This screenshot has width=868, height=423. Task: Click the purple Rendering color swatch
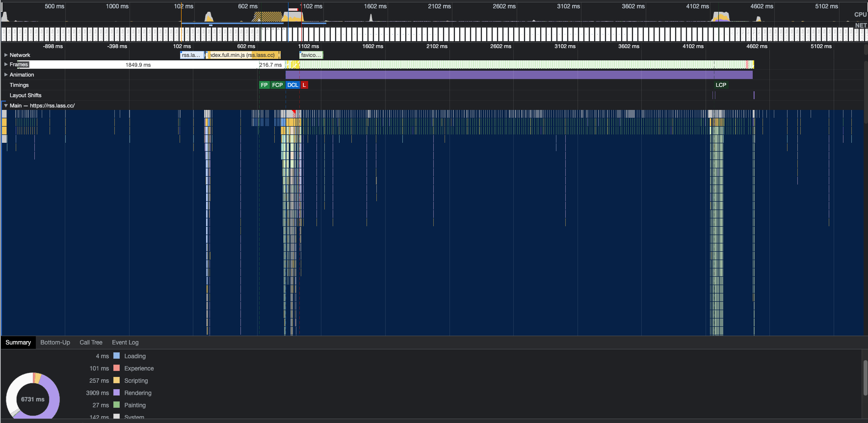pyautogui.click(x=117, y=393)
